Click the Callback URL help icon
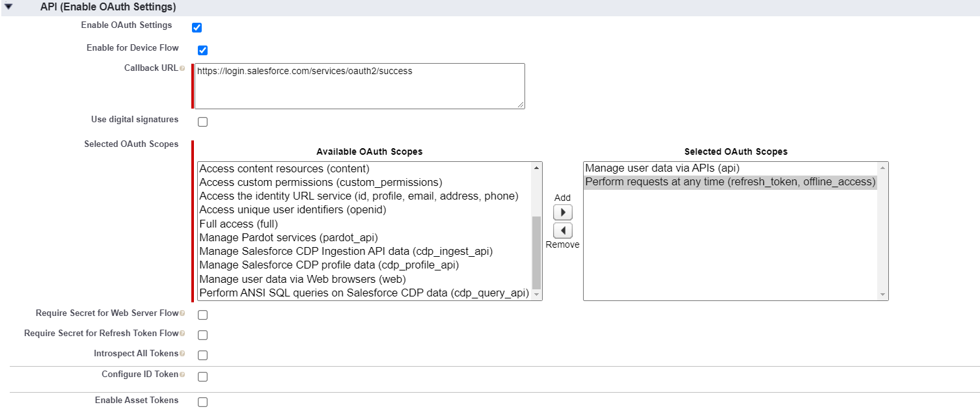Viewport: 980px width, 420px height. click(x=183, y=68)
